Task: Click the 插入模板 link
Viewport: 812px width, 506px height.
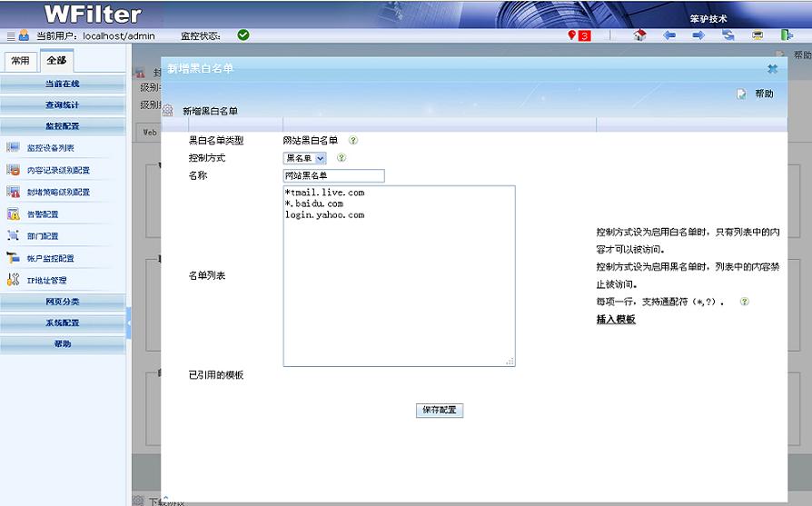Action: tap(616, 320)
